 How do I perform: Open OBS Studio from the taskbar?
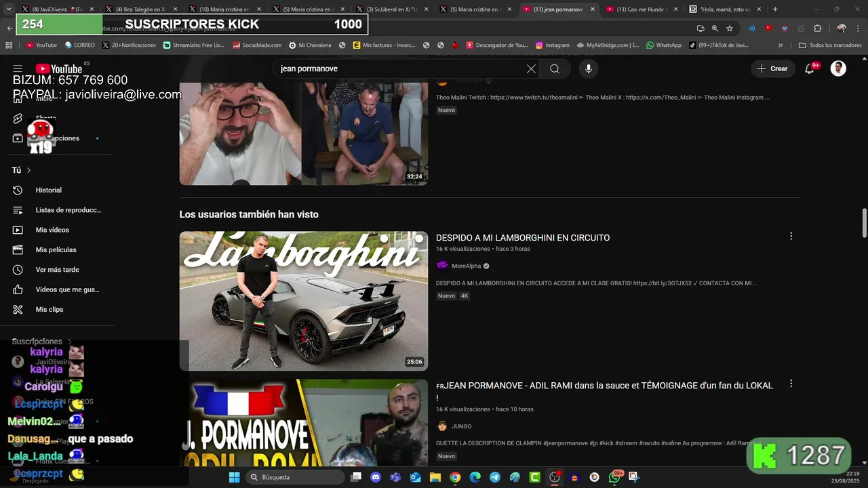(x=555, y=477)
